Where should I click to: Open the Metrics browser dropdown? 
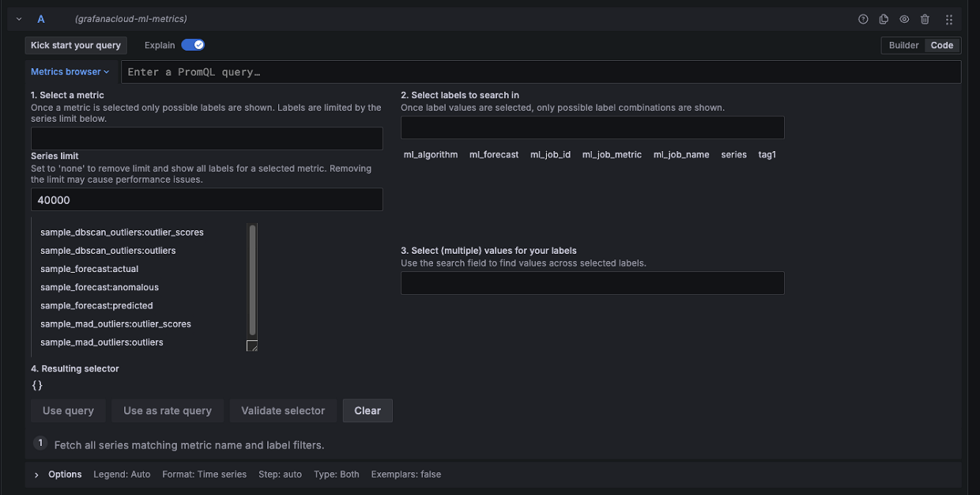(x=70, y=71)
